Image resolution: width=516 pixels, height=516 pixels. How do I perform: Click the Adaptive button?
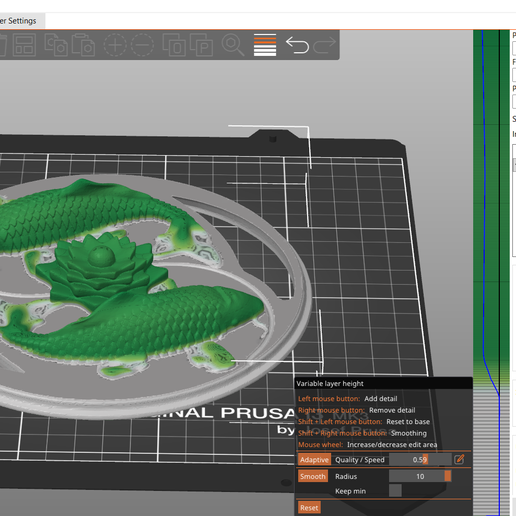(x=314, y=460)
